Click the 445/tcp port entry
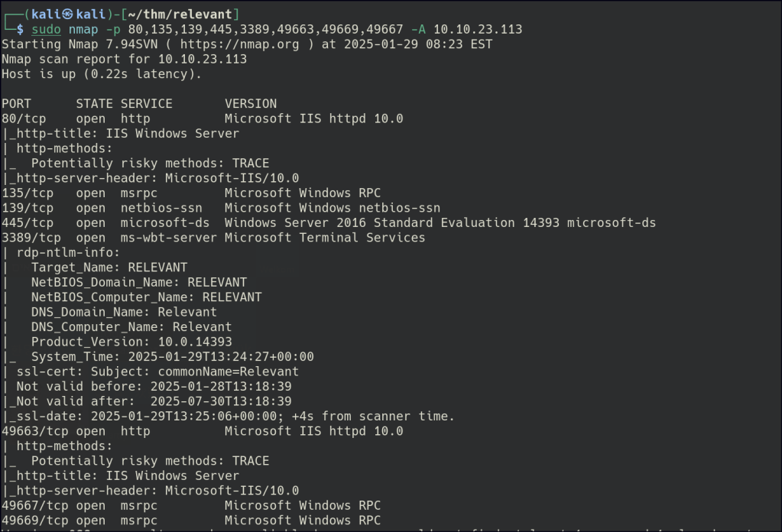The height and width of the screenshot is (532, 782). pyautogui.click(x=28, y=223)
